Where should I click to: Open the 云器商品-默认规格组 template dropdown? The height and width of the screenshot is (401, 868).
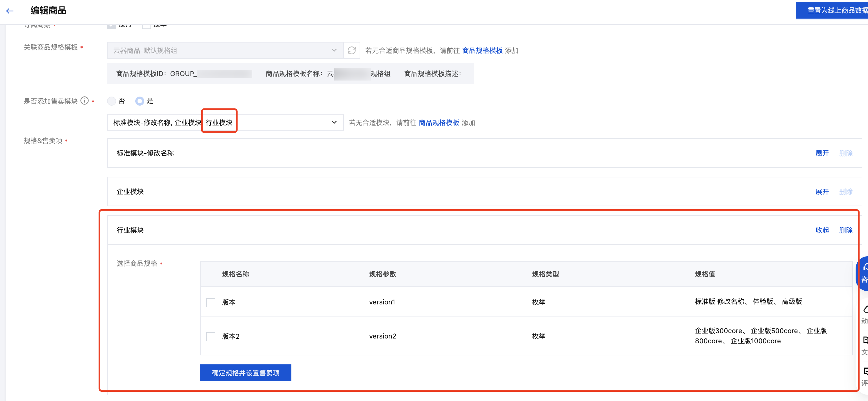[225, 50]
